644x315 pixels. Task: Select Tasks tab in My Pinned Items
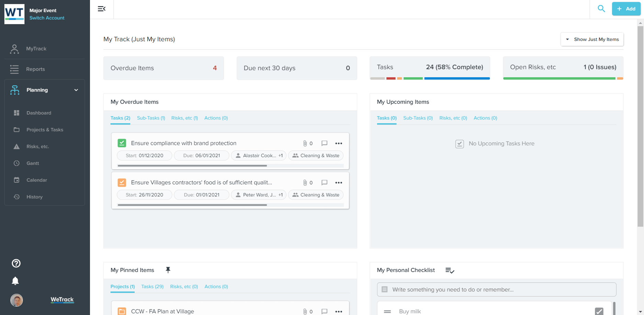pyautogui.click(x=152, y=286)
